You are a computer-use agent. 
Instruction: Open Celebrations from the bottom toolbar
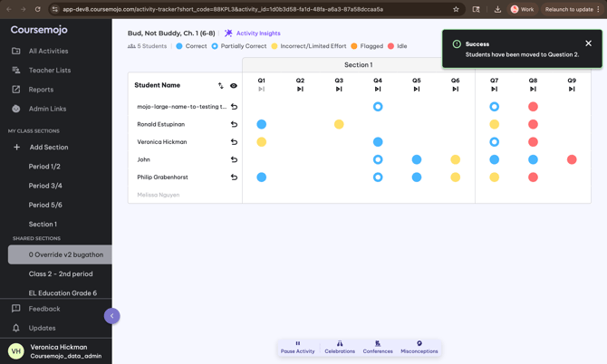tap(340, 347)
